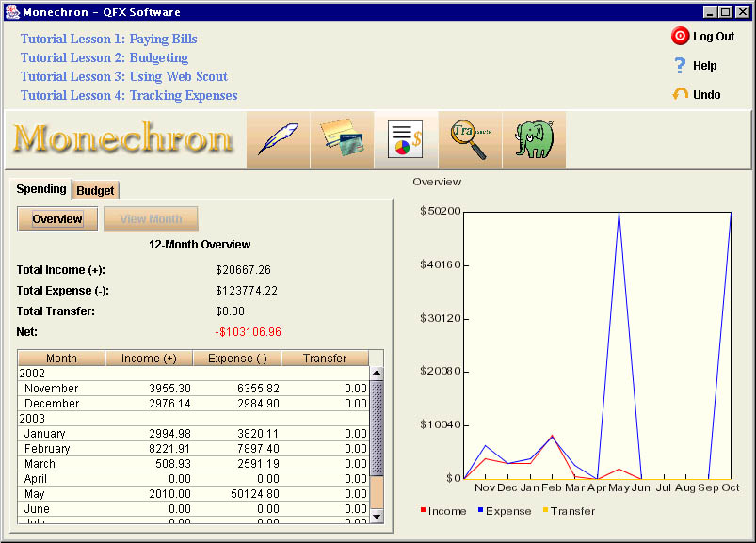
Task: Click the feather quill toolbar icon
Action: (278, 139)
